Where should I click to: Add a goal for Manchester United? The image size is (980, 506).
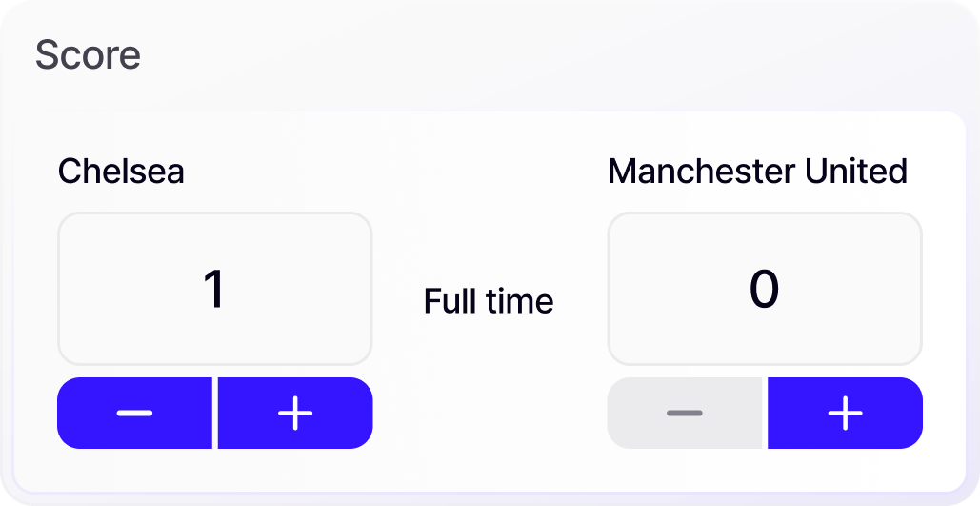click(x=845, y=413)
